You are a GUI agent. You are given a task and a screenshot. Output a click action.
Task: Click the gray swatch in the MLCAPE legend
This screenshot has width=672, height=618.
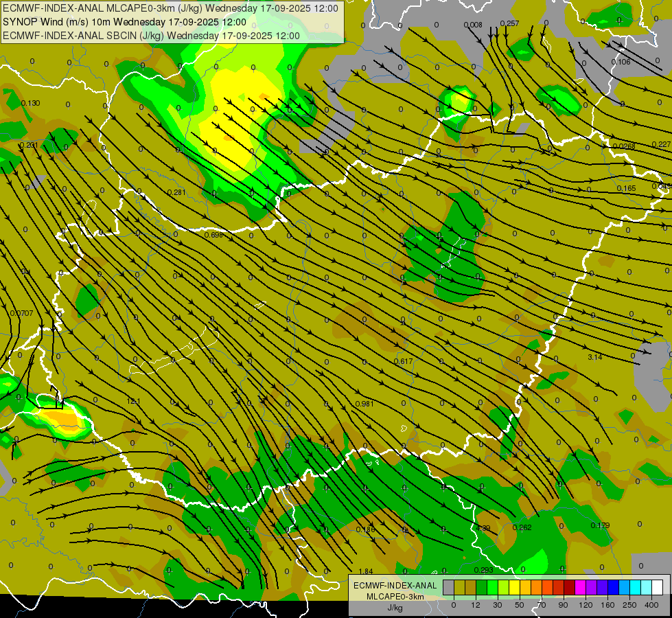point(448,587)
